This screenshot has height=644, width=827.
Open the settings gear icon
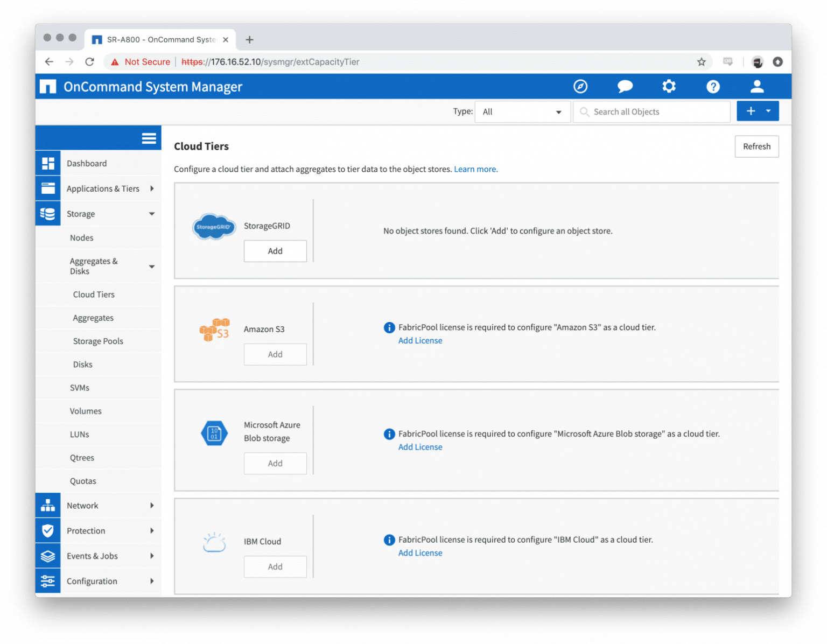pos(669,86)
